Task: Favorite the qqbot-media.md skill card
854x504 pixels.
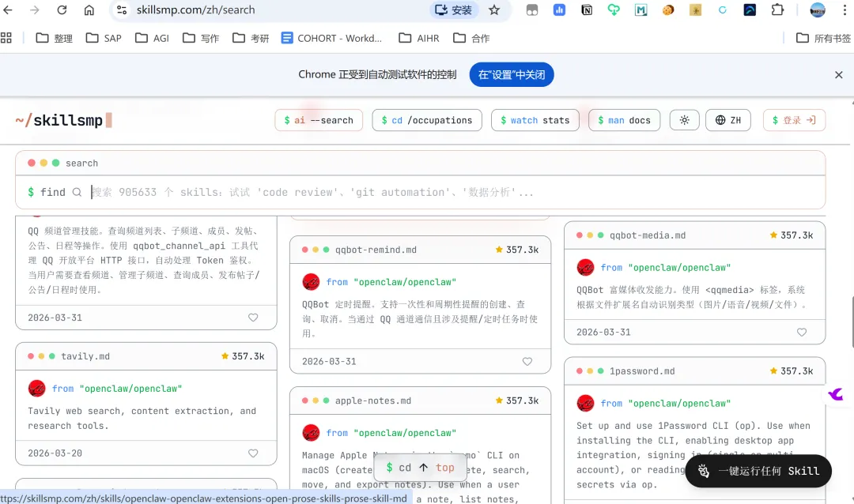Action: tap(802, 332)
